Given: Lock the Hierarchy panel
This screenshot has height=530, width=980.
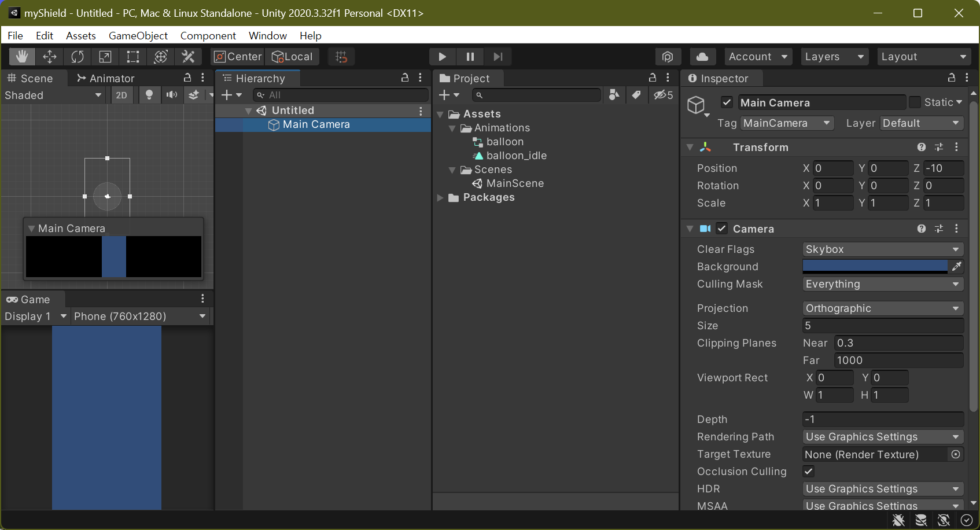Looking at the screenshot, I should click(x=405, y=78).
